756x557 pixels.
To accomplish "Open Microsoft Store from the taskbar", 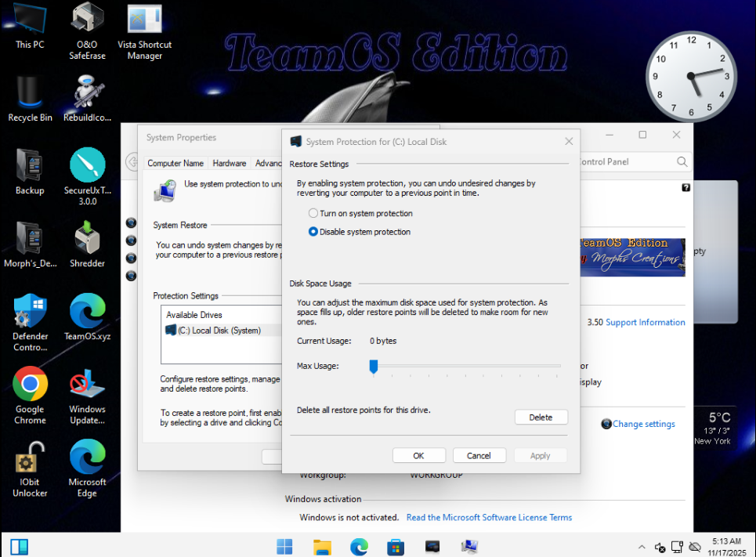I will [x=396, y=546].
